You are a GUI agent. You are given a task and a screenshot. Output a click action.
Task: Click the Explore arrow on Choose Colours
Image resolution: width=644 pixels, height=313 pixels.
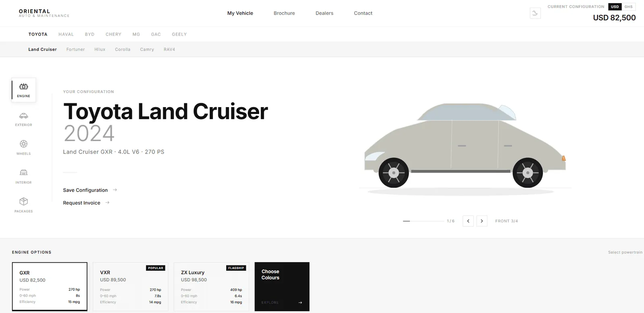[x=300, y=303]
